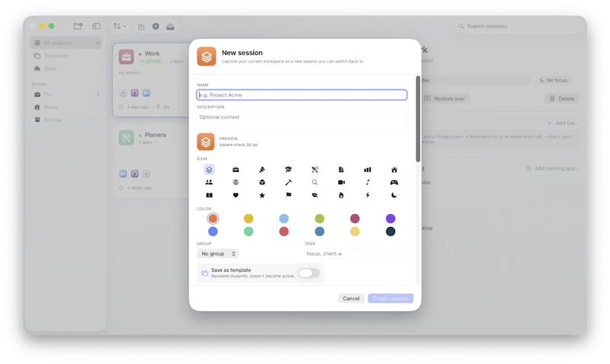This screenshot has width=610, height=364.
Task: Click the Add link... button
Action: pyautogui.click(x=563, y=123)
